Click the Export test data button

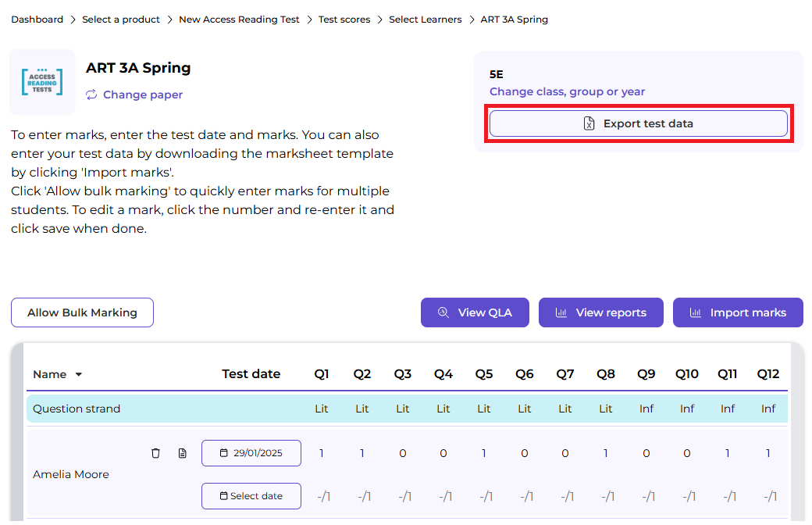click(638, 123)
